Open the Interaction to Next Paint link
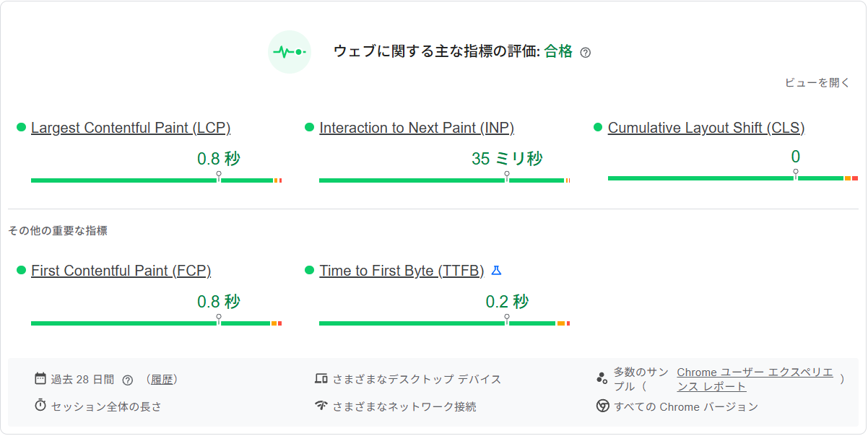Image resolution: width=868 pixels, height=436 pixels. point(417,127)
